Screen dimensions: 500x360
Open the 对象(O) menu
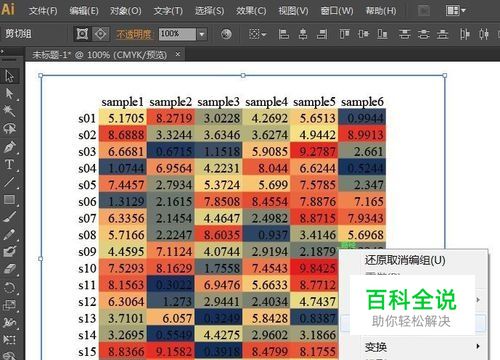126,11
